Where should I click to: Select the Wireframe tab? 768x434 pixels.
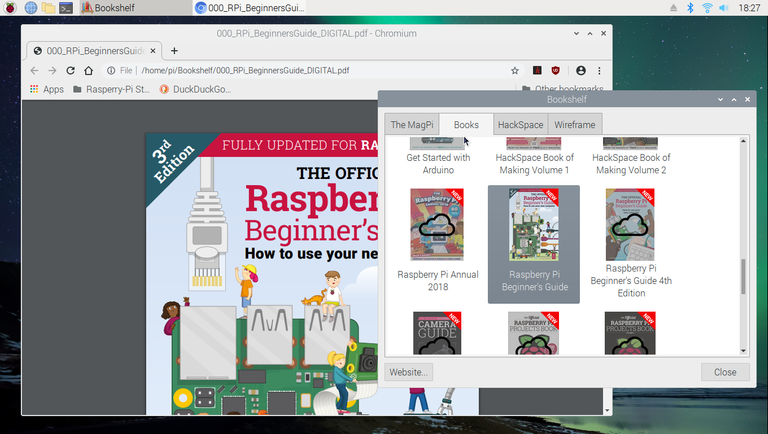point(575,125)
